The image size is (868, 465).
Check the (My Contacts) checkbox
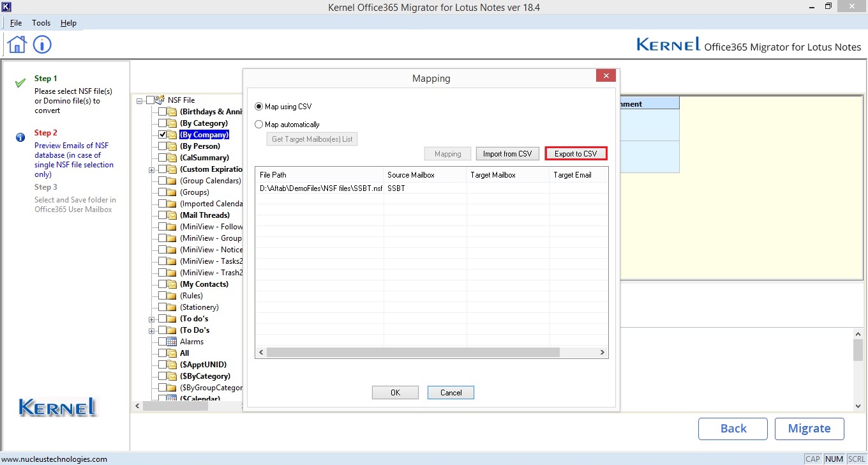point(162,284)
